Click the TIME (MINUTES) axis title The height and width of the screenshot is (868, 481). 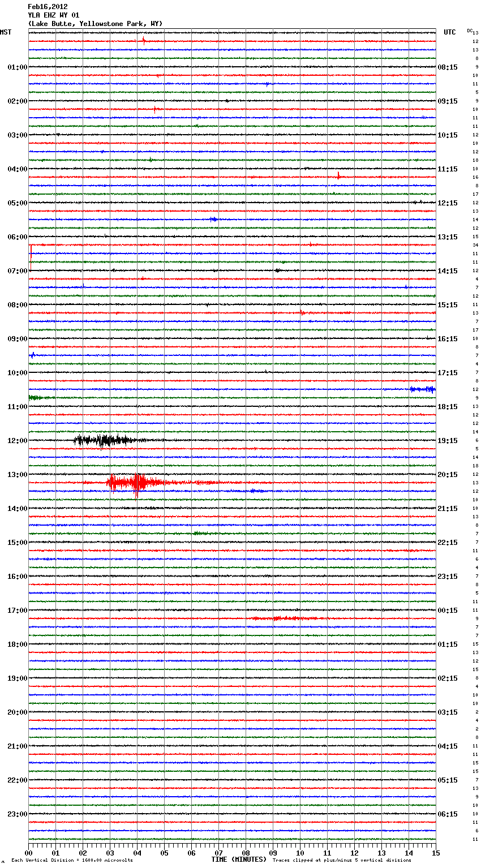(x=238, y=860)
